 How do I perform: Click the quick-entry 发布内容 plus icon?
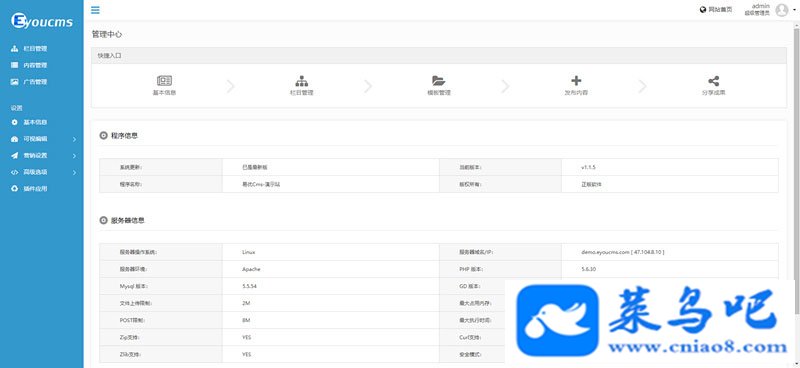(576, 81)
